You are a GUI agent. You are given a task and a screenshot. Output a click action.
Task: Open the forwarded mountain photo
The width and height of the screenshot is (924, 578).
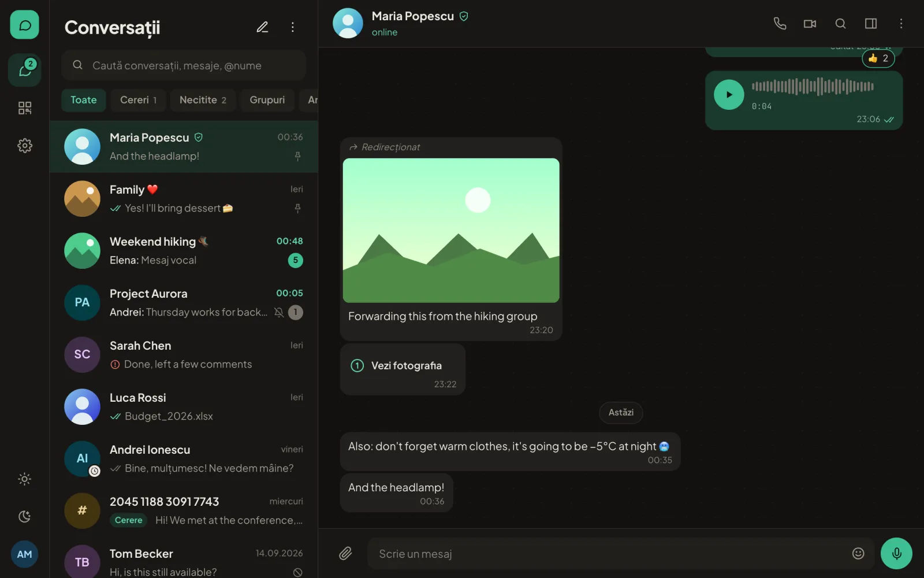[451, 231]
